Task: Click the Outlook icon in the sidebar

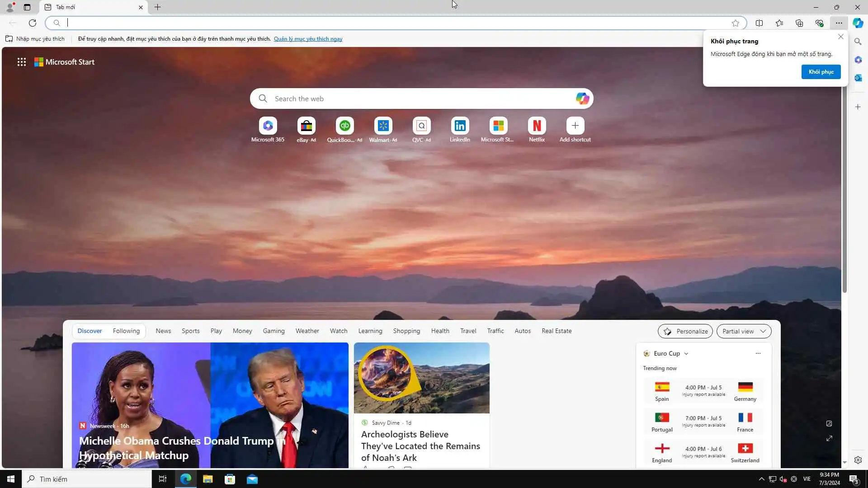Action: [858, 78]
